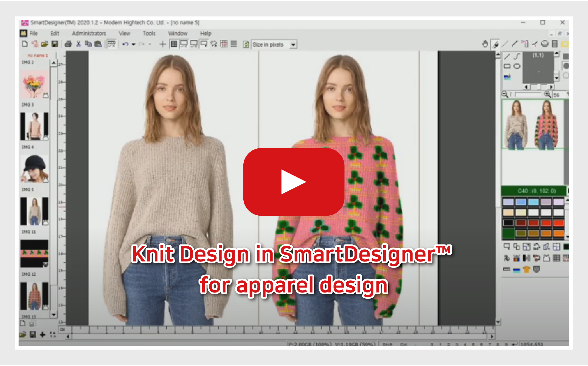Click the Save floppy disk icon in toolbar
588x366 pixels.
click(x=55, y=44)
